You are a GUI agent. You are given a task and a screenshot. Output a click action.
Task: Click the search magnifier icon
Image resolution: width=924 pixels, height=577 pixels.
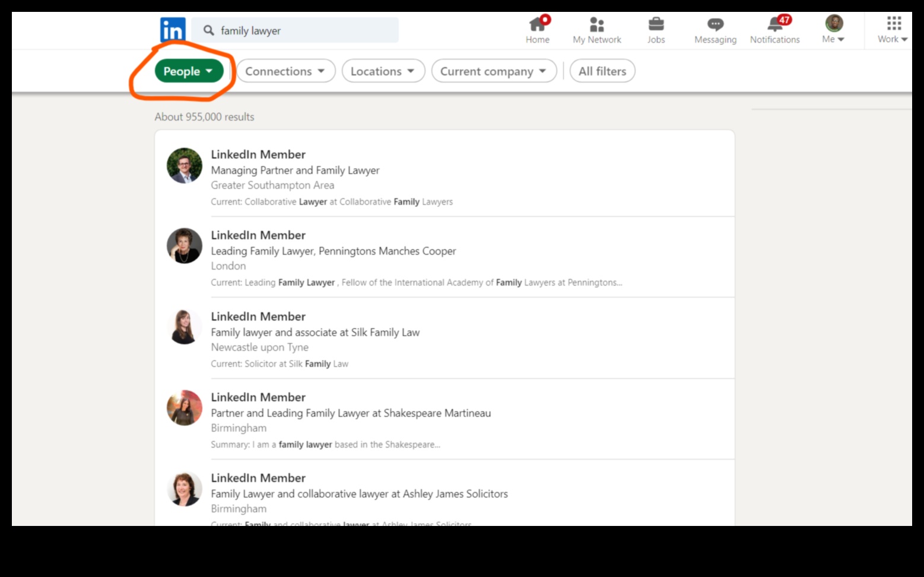coord(209,30)
